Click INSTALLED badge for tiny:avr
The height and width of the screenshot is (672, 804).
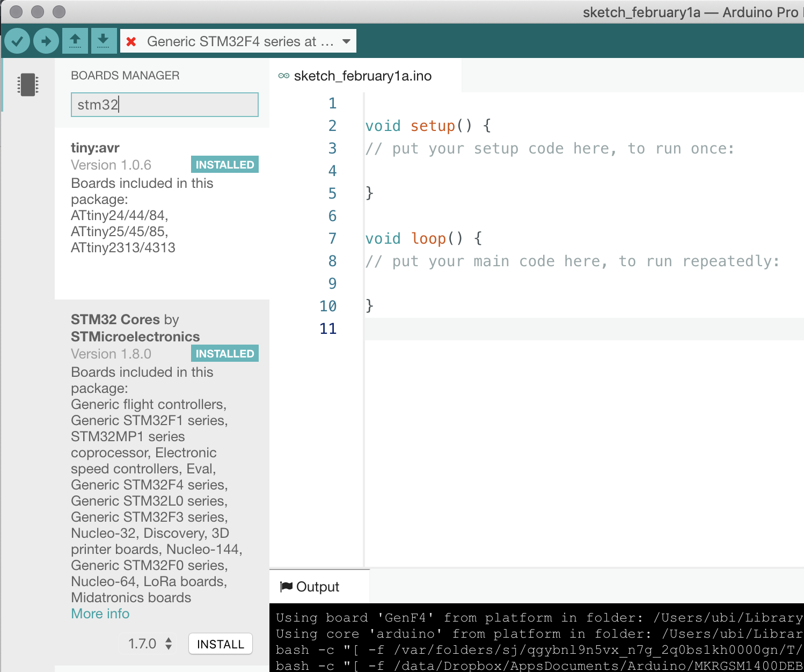(225, 165)
